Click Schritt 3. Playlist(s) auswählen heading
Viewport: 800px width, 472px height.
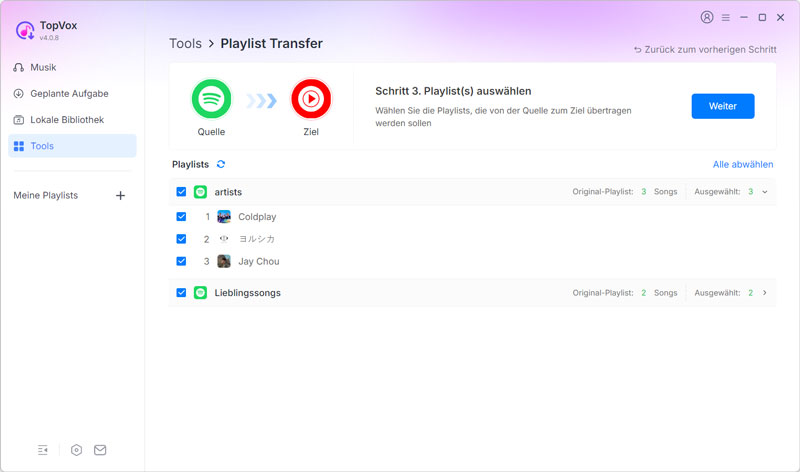(x=453, y=91)
